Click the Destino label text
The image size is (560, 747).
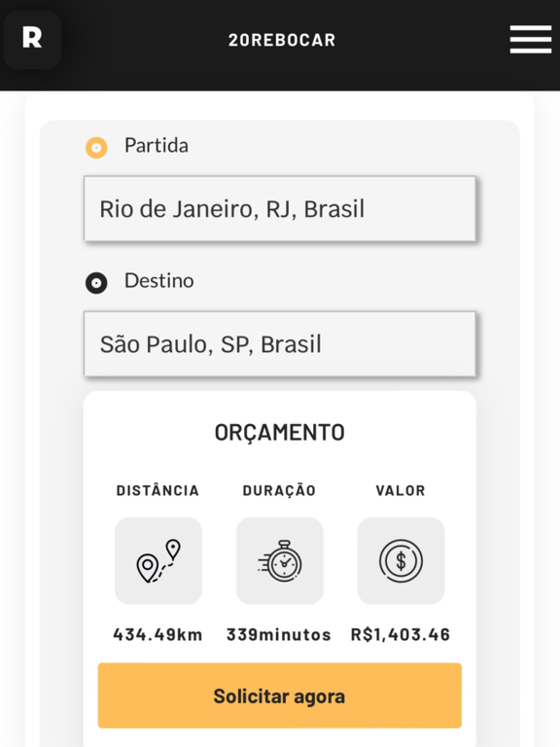pos(159,280)
